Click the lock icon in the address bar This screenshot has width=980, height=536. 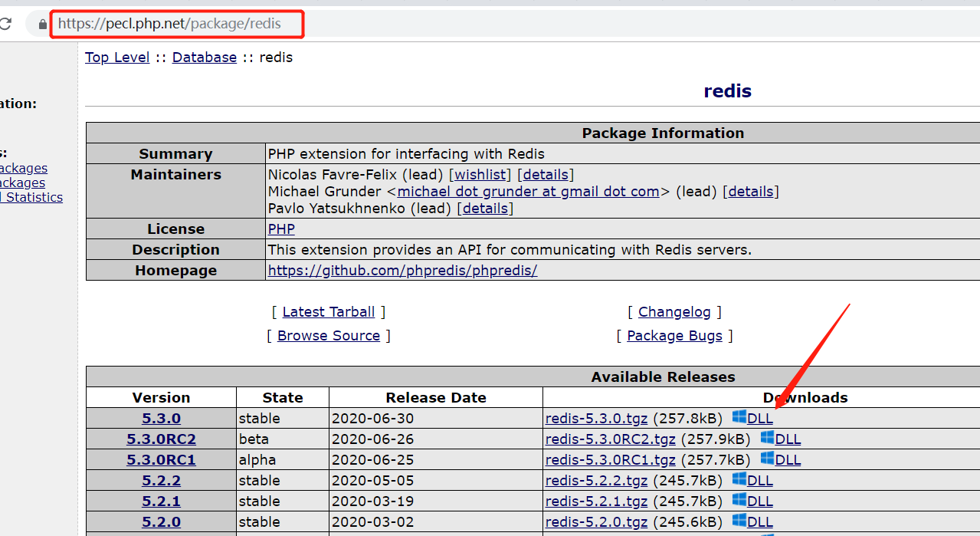[42, 24]
